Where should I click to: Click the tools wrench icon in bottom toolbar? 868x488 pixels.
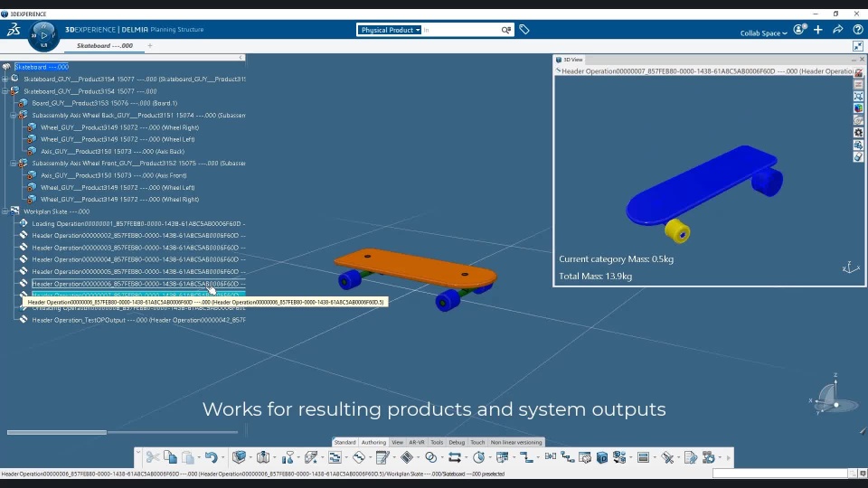point(667,457)
